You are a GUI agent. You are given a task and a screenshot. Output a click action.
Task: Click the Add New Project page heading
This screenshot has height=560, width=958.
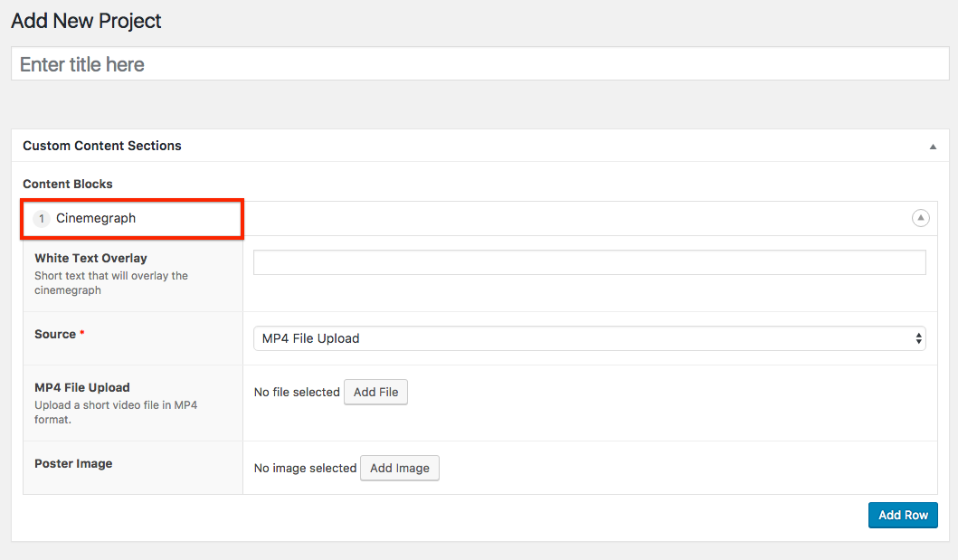coord(86,21)
